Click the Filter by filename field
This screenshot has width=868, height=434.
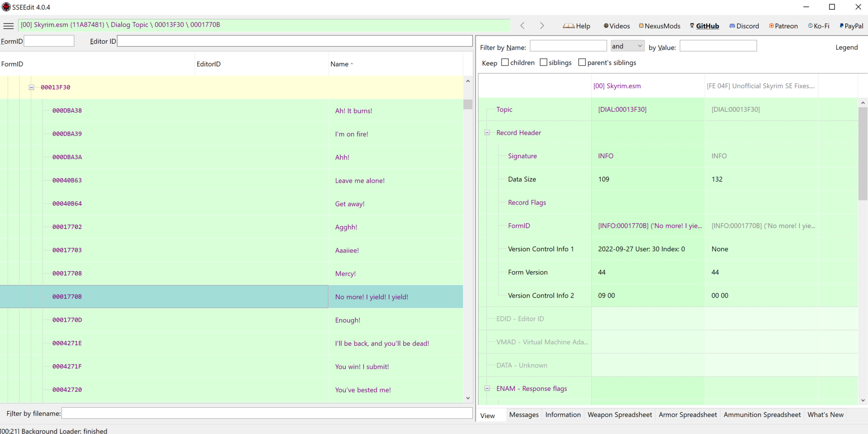267,413
